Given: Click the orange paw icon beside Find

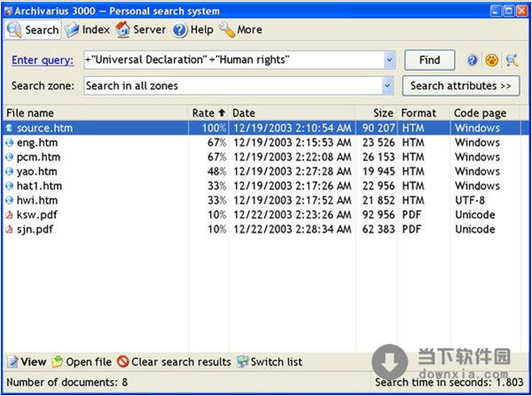Looking at the screenshot, I should pyautogui.click(x=491, y=60).
